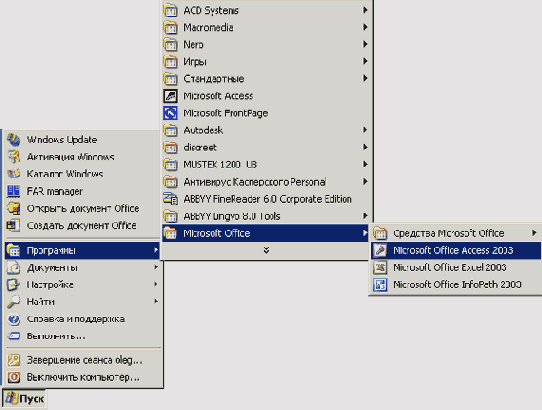Screen dimensions: 542x410
Task: Click the Каталог Windows icon
Action: tap(14, 174)
